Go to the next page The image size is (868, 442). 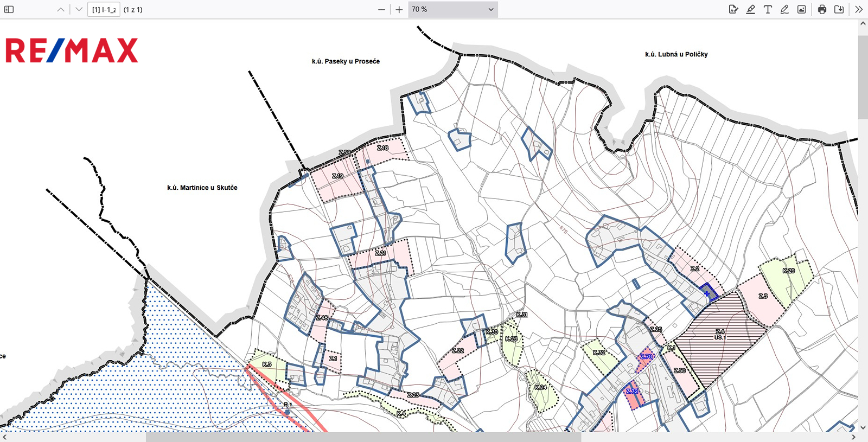pos(79,9)
